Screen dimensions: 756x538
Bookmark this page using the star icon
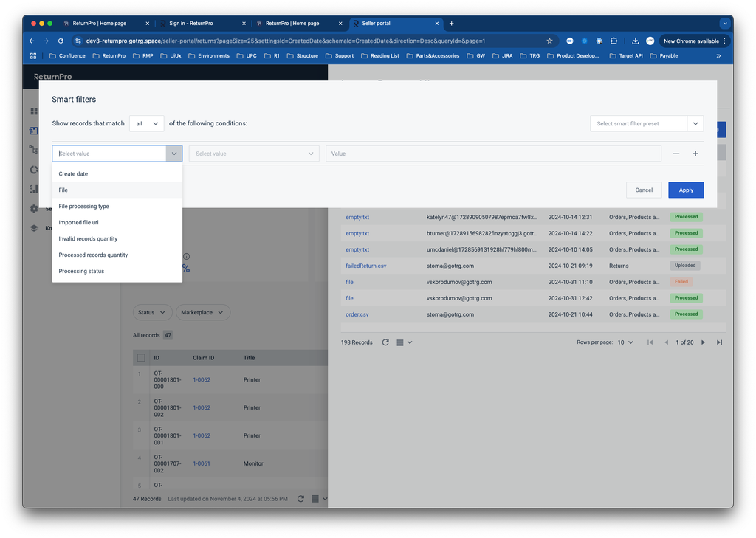549,41
